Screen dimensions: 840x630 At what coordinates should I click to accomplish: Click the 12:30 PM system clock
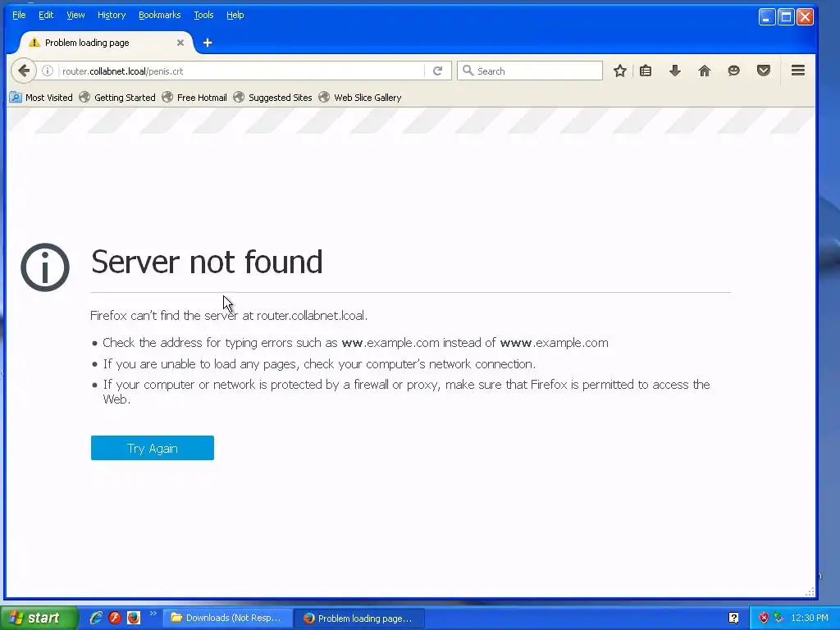click(810, 619)
